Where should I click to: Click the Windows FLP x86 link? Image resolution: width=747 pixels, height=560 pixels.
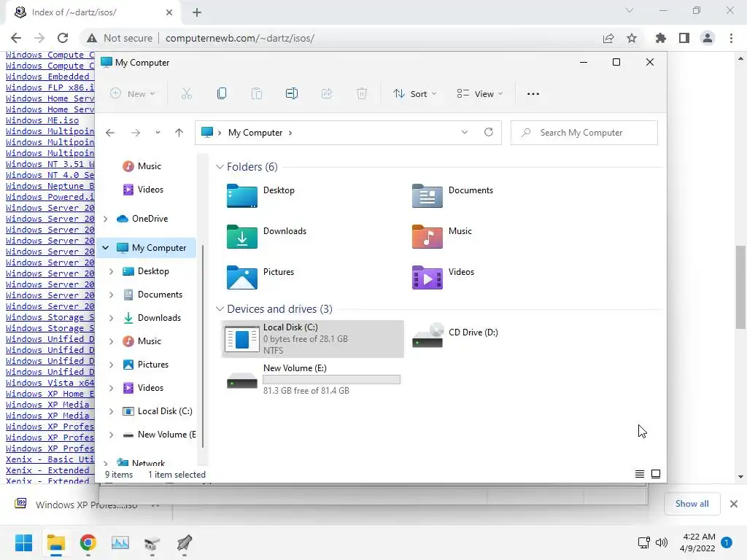[x=50, y=87]
